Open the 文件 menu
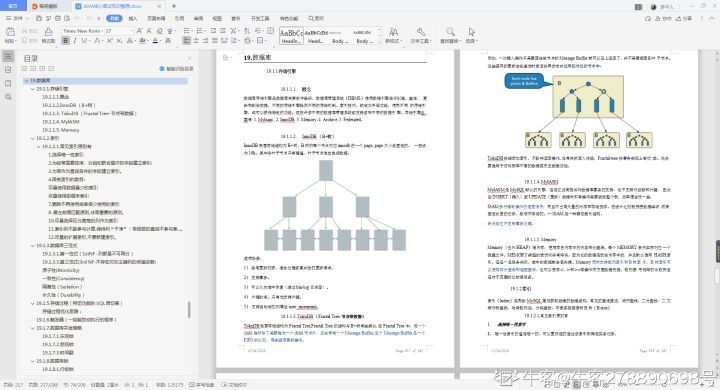The image size is (720, 390). click(16, 18)
